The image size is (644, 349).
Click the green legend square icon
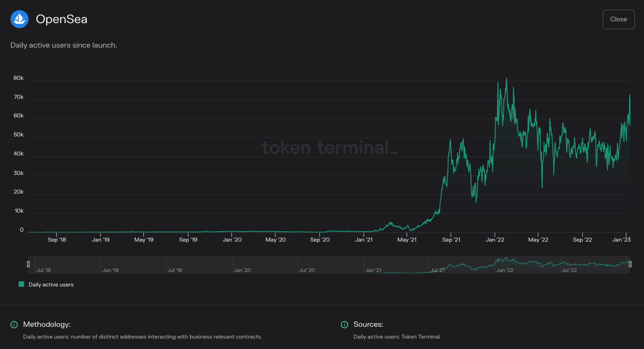(x=20, y=284)
